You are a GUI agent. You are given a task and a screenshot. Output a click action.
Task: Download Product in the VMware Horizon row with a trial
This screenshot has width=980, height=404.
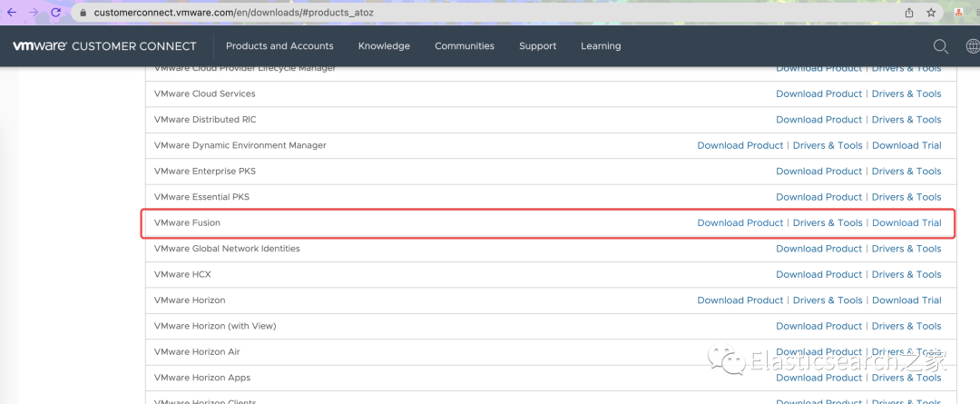[740, 301]
